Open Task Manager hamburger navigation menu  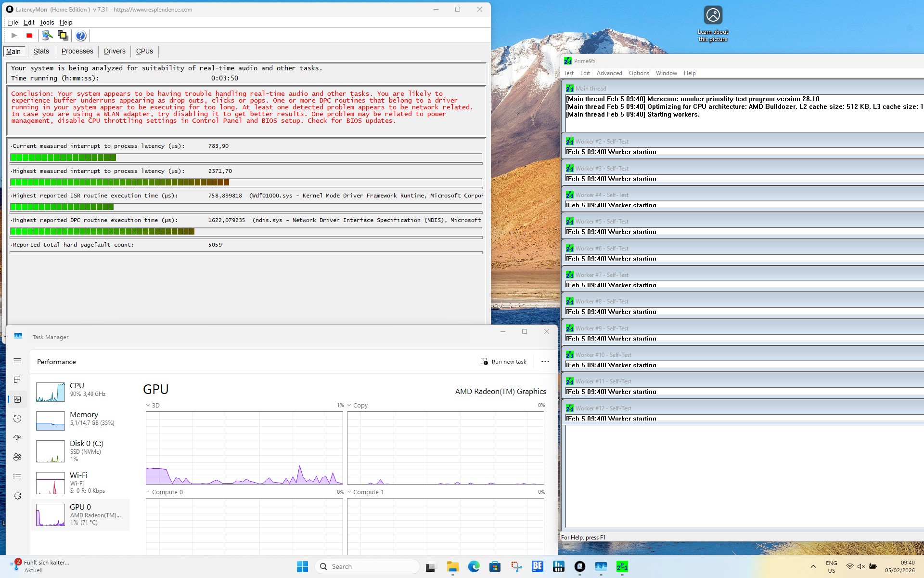click(x=17, y=361)
